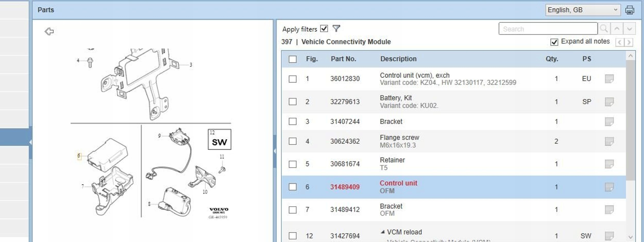This screenshot has height=242, width=644.
Task: Select callout 7 in the parts diagram
Action: 82,186
